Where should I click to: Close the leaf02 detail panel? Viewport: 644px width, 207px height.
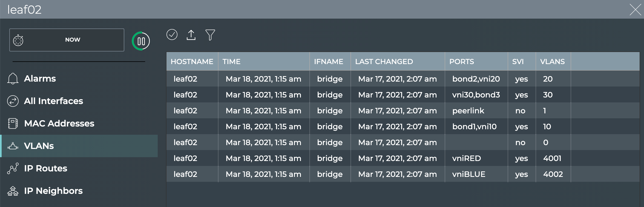pos(635,10)
